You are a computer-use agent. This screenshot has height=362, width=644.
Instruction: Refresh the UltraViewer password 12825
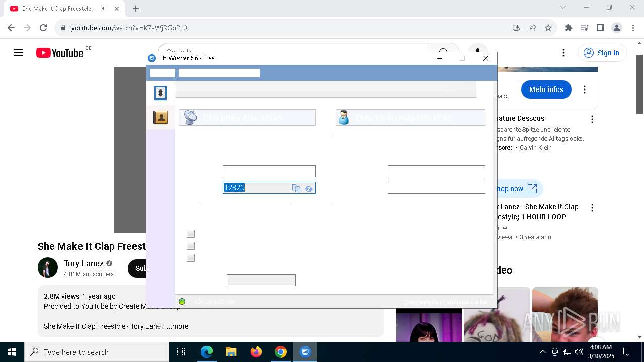(x=309, y=188)
